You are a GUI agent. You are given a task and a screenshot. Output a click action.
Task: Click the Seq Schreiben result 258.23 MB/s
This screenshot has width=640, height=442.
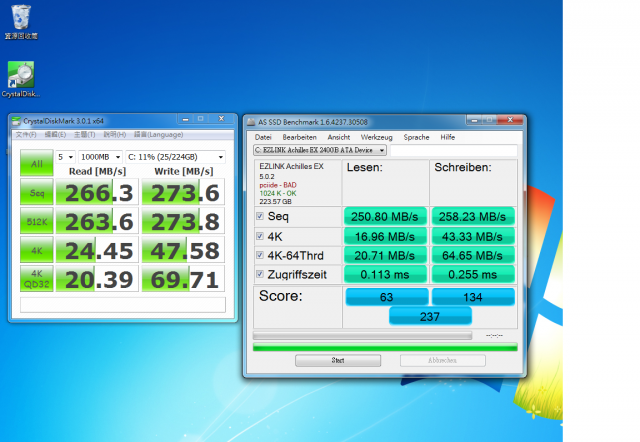click(473, 216)
